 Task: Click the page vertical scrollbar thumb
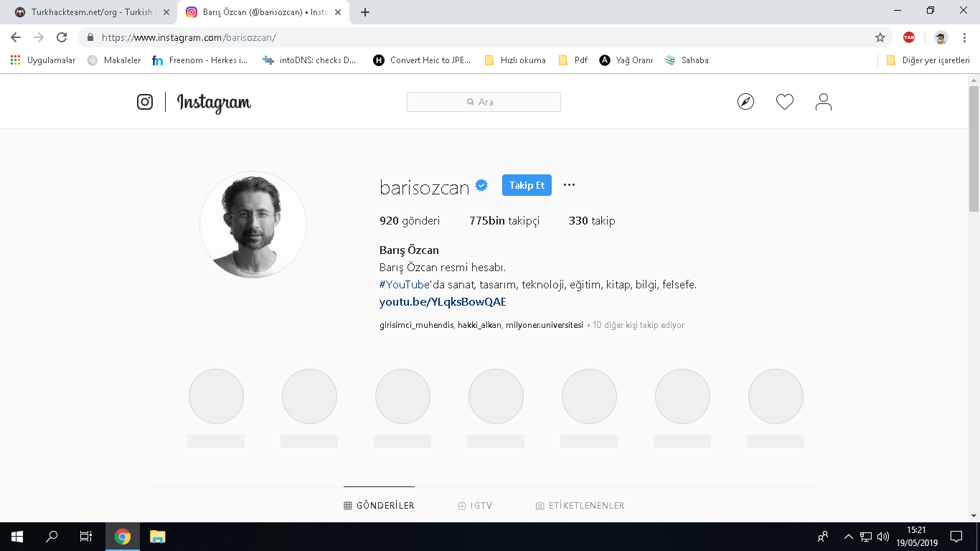(x=974, y=149)
